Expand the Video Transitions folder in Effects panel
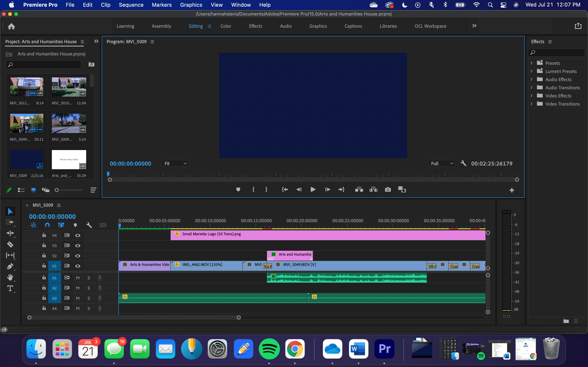Viewport: 588px width, 367px height. [532, 104]
